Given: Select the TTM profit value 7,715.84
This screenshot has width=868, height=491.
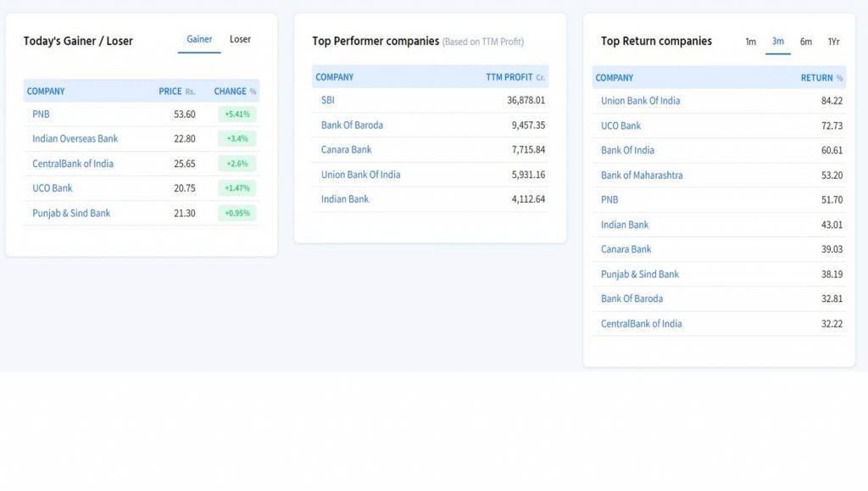Looking at the screenshot, I should pyautogui.click(x=528, y=149).
